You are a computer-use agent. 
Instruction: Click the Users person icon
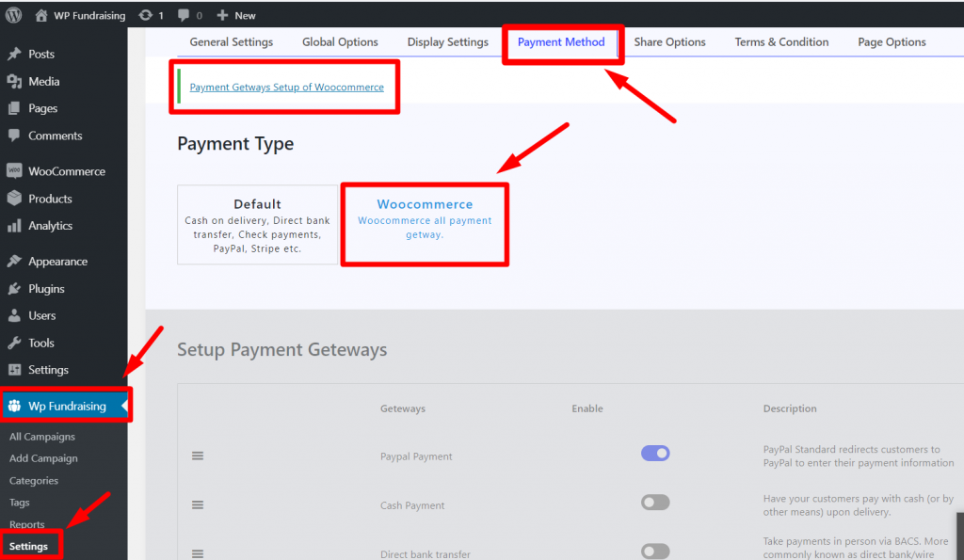pos(14,315)
